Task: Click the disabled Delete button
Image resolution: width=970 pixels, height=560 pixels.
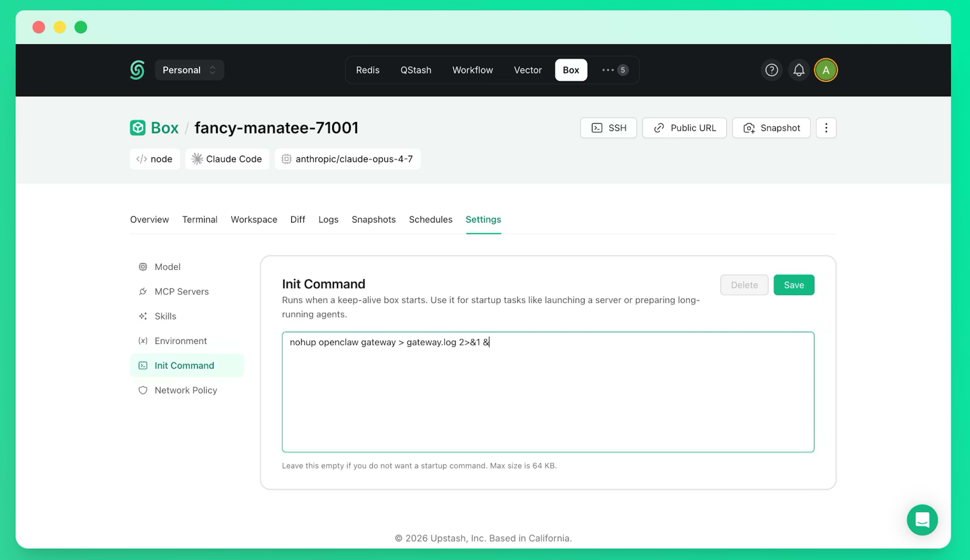Action: 744,285
